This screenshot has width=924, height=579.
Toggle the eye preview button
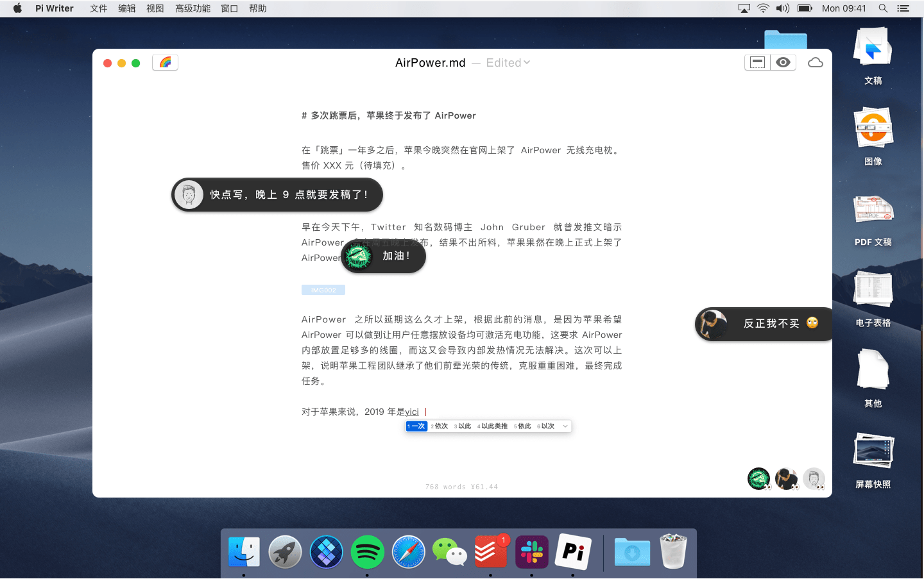[x=783, y=62]
